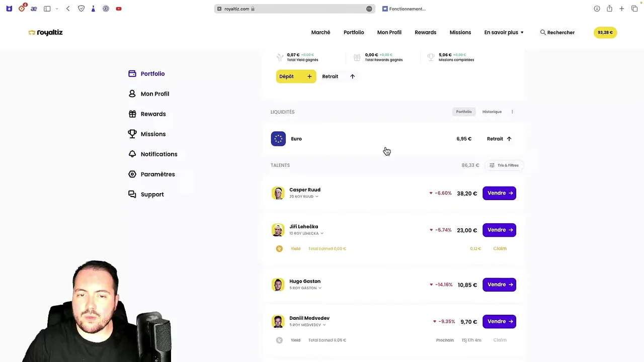Click the Notifications bell icon in sidebar
Image resolution: width=644 pixels, height=362 pixels.
coord(132,154)
